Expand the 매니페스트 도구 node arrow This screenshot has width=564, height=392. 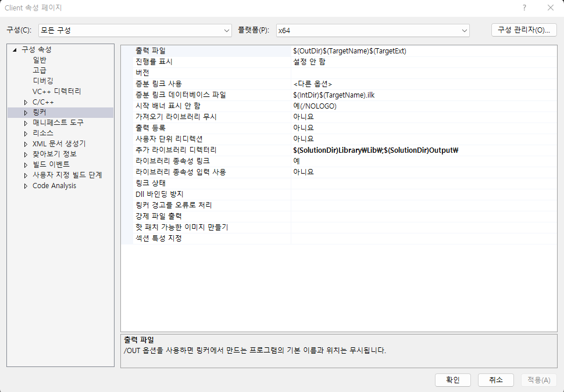[x=26, y=123]
